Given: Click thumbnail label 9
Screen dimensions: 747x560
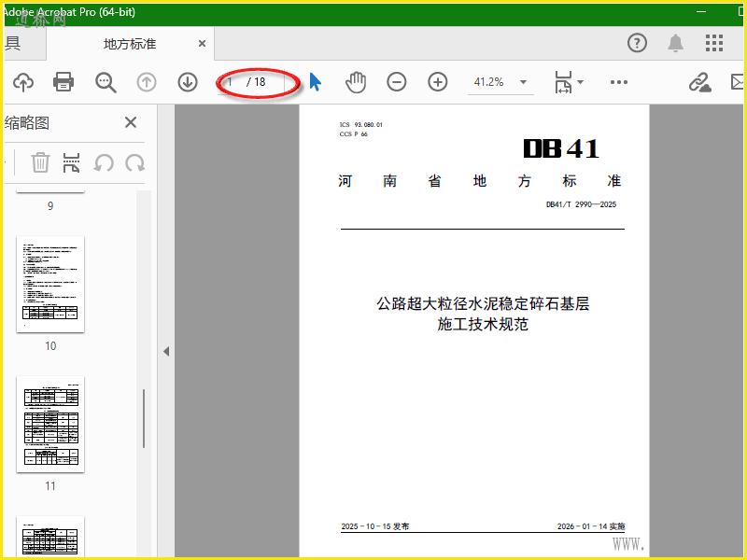Looking at the screenshot, I should pos(50,205).
